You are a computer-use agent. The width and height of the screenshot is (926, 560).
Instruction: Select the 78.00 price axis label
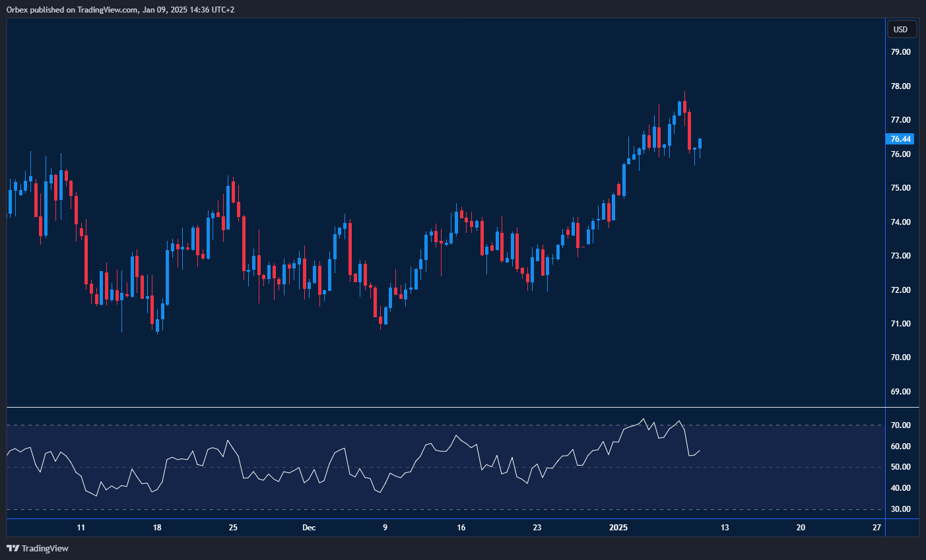[x=900, y=86]
